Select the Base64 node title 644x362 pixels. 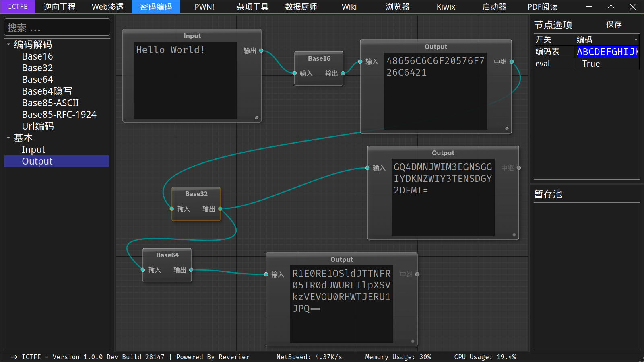tap(167, 255)
